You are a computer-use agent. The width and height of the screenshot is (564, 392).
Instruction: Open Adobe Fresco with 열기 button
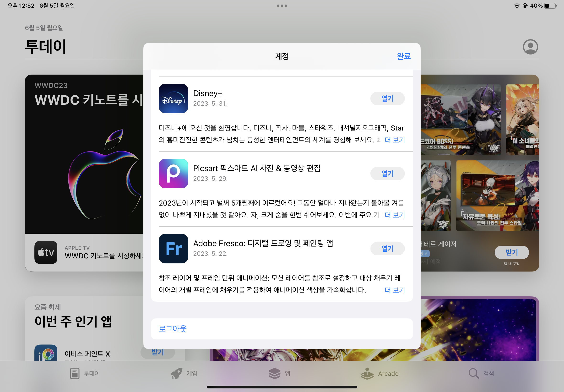click(387, 249)
